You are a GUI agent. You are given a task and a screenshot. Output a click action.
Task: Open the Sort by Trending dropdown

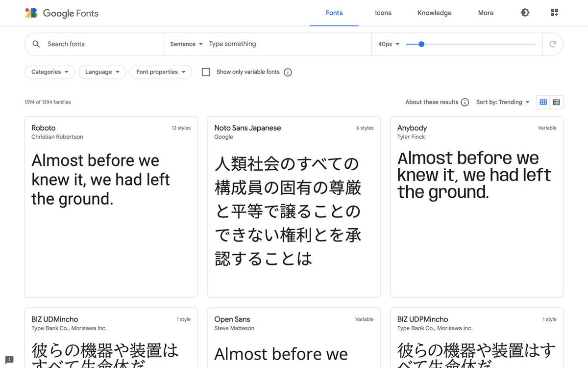(x=503, y=102)
